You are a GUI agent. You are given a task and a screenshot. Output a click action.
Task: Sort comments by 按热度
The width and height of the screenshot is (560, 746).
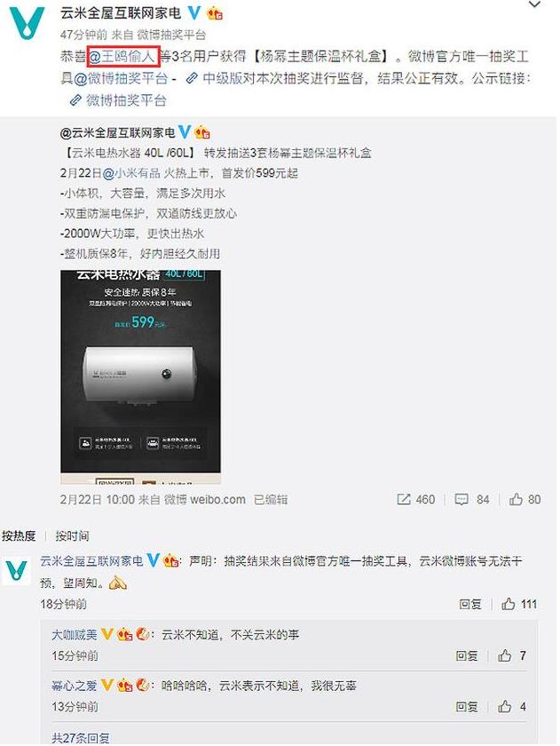pos(19,536)
